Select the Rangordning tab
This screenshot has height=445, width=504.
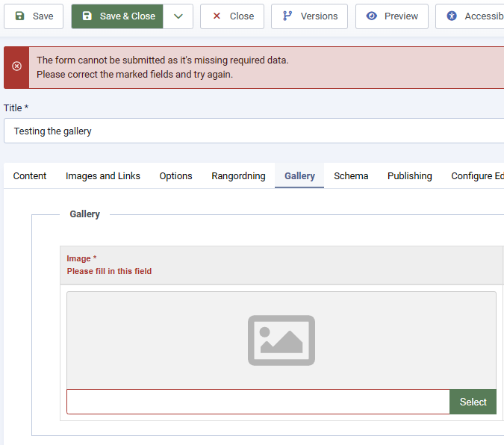(x=238, y=176)
